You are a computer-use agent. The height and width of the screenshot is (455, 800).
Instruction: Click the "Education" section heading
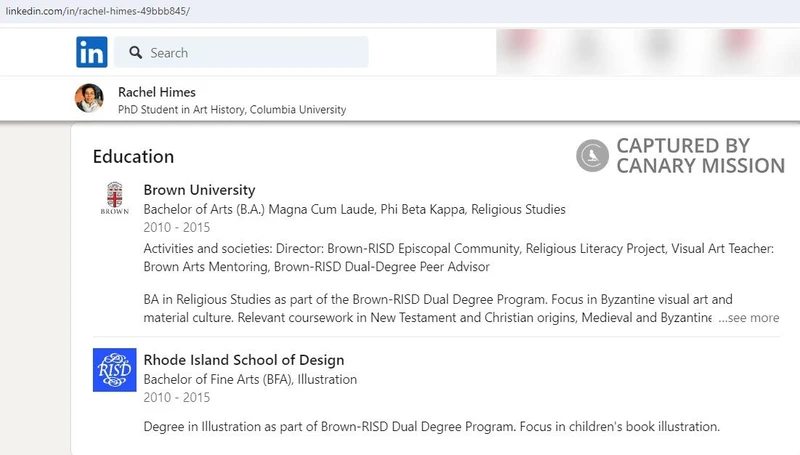(133, 157)
